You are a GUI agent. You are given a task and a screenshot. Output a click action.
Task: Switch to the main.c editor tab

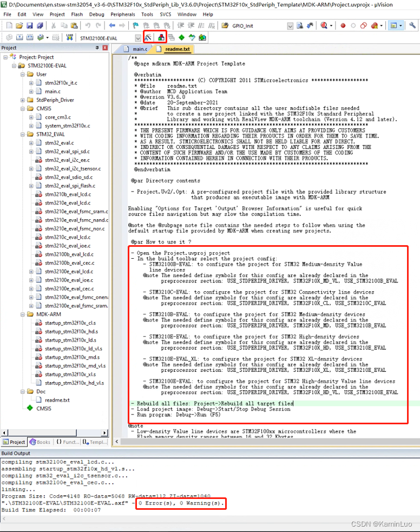pyautogui.click(x=136, y=49)
